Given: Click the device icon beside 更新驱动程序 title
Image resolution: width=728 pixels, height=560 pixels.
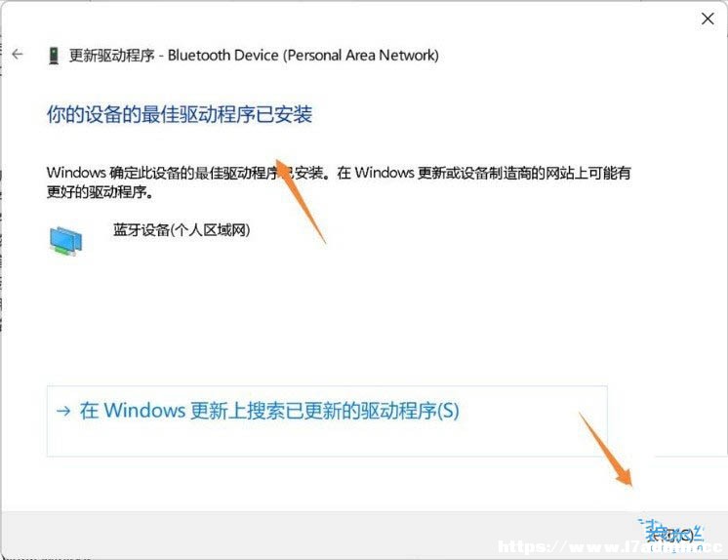Looking at the screenshot, I should click(54, 56).
